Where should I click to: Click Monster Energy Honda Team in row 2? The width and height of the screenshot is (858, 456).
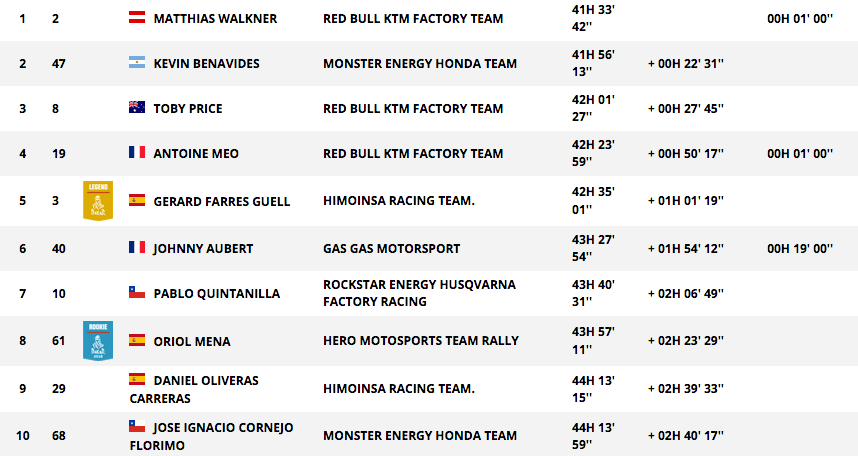420,64
